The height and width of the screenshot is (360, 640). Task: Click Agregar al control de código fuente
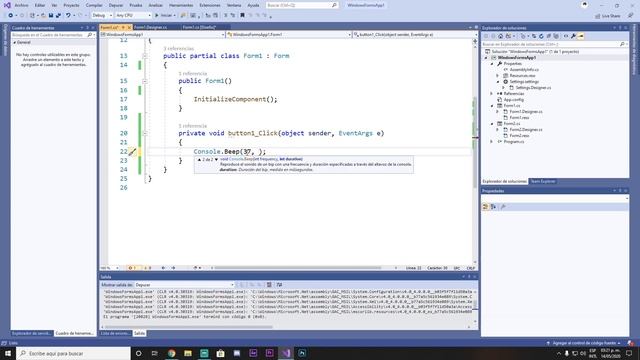coord(584,343)
